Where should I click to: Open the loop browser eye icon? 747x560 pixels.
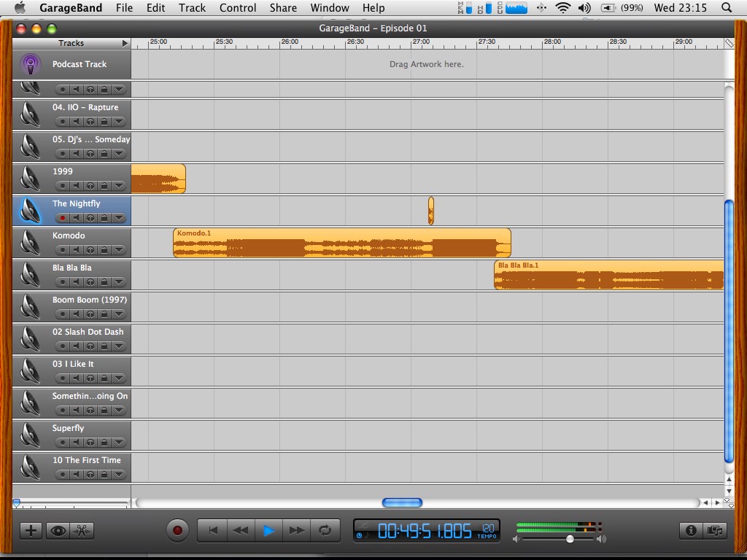[58, 531]
